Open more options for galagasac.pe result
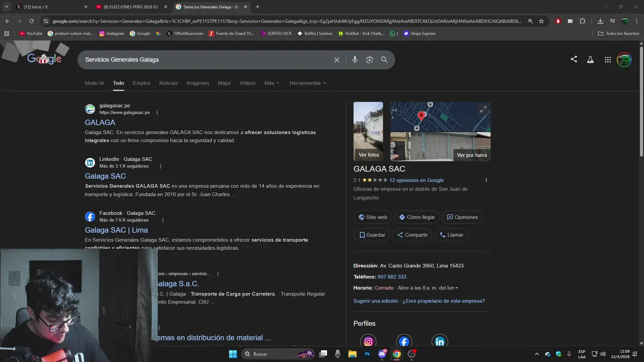The width and height of the screenshot is (644, 362). pos(157,113)
